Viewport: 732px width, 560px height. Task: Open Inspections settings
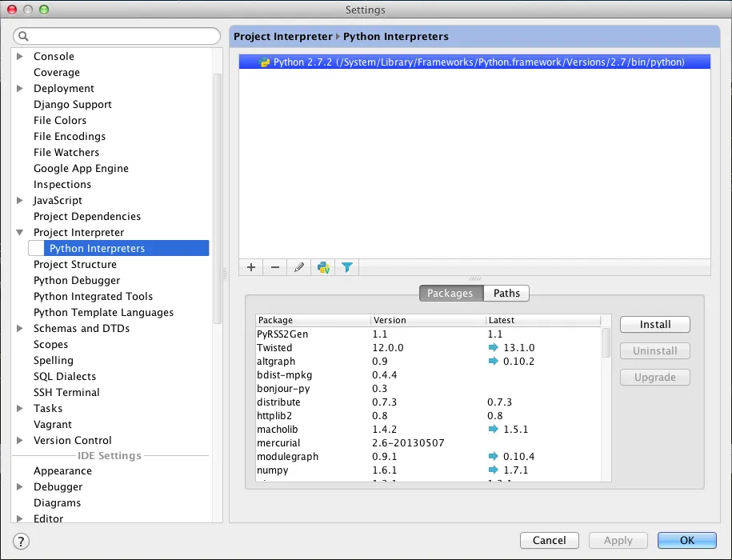pos(62,184)
